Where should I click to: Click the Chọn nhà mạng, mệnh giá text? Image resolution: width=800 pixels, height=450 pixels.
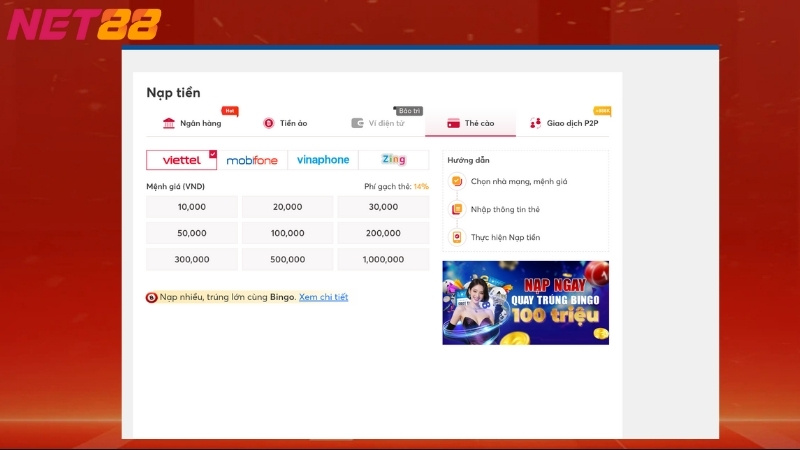[519, 182]
